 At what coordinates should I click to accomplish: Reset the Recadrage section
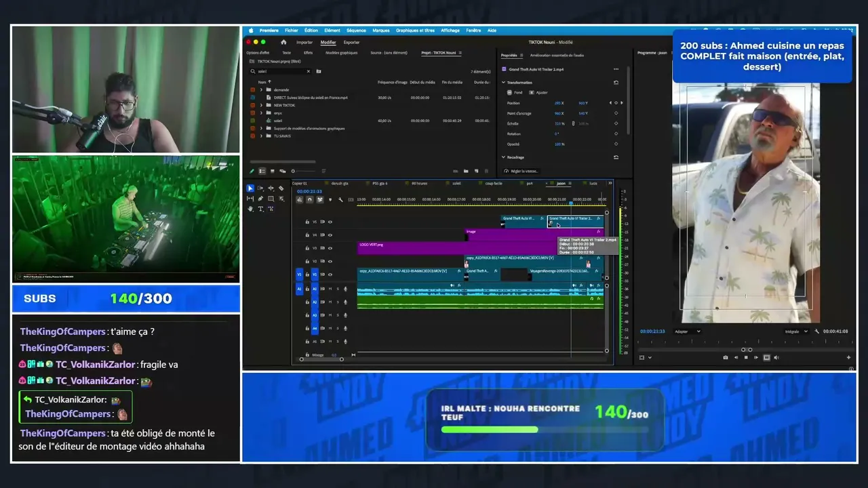click(616, 157)
